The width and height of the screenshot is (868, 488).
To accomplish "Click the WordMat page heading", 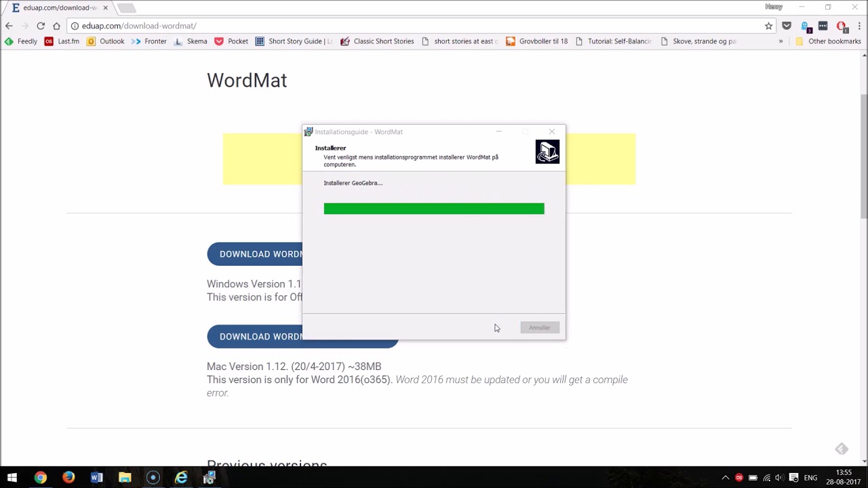I will pos(247,80).
